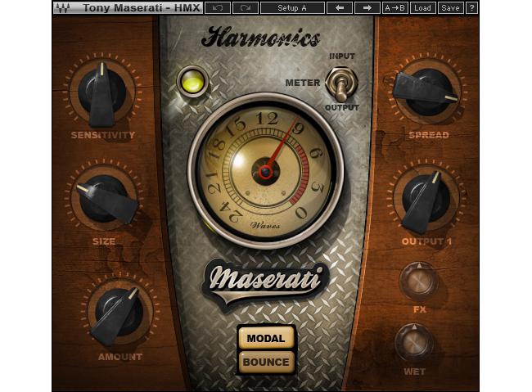The height and width of the screenshot is (392, 532).
Task: Enable the MODAL mode button
Action: tap(265, 338)
